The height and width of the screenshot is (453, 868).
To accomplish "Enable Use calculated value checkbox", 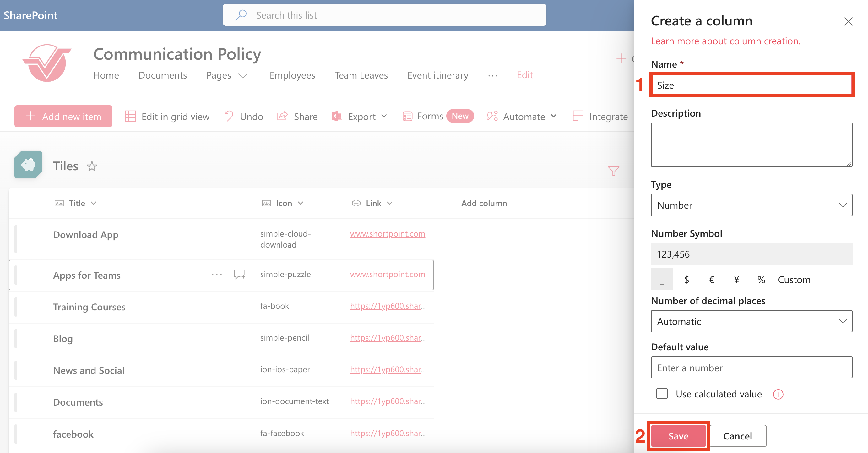I will pyautogui.click(x=662, y=394).
